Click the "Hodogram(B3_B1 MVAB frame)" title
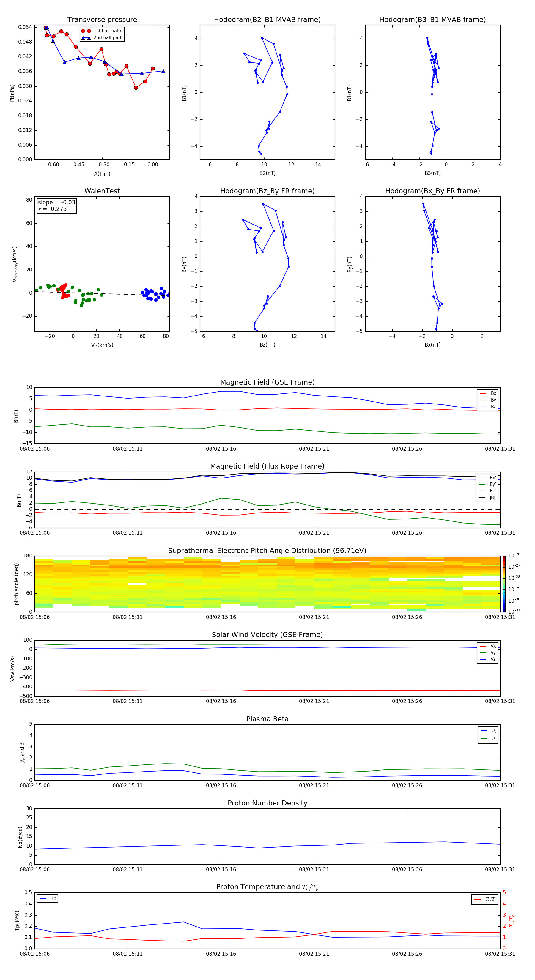This screenshot has height=980, width=535. 432,20
